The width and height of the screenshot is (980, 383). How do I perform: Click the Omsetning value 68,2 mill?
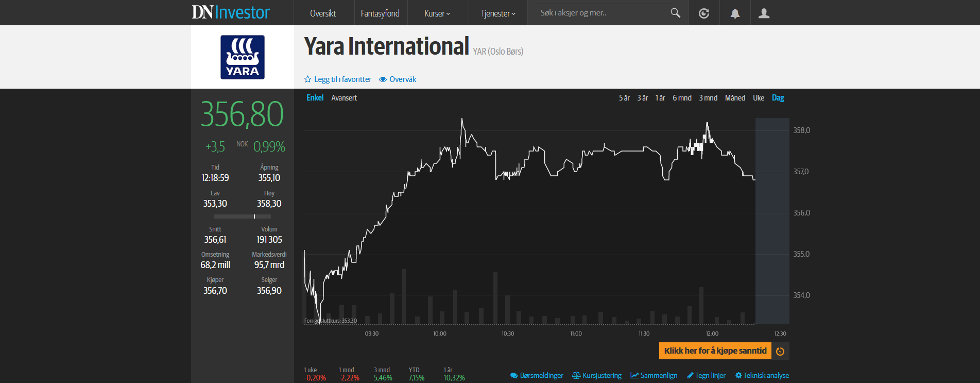pos(215,265)
